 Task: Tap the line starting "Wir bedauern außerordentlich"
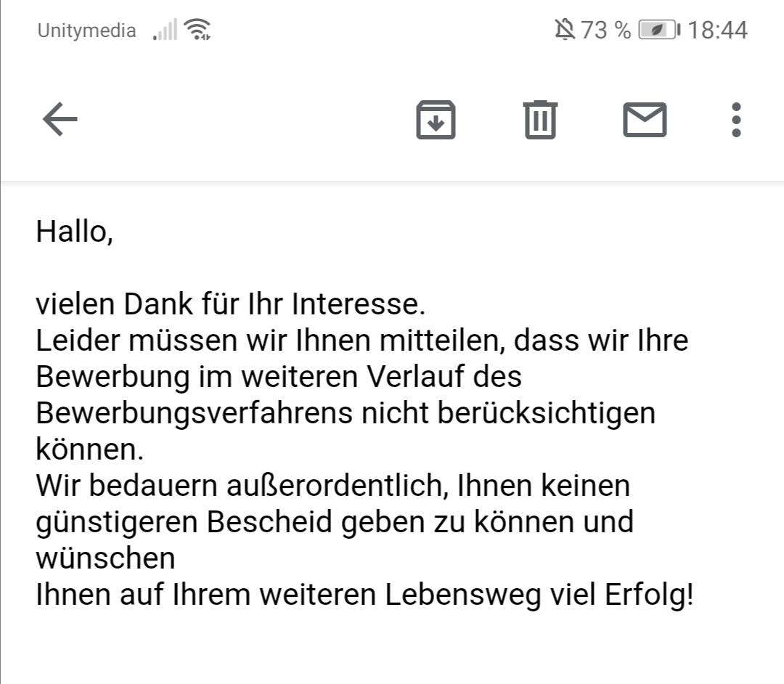332,486
